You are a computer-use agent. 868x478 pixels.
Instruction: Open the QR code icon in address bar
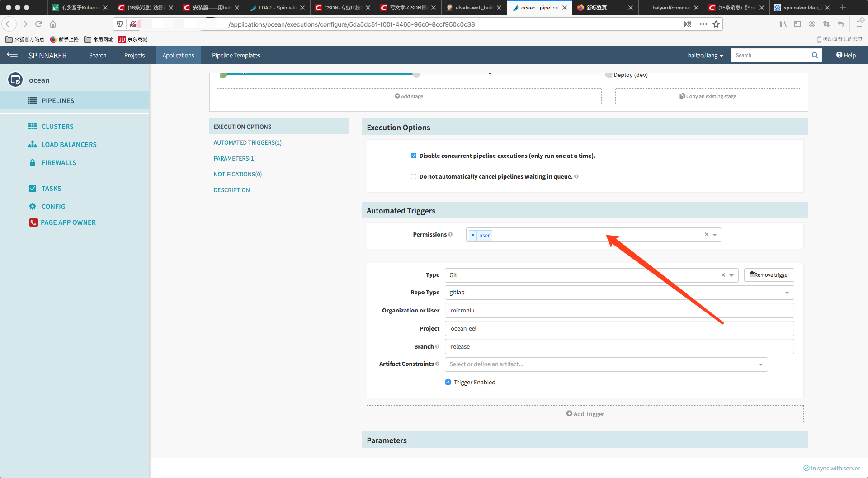coord(688,24)
